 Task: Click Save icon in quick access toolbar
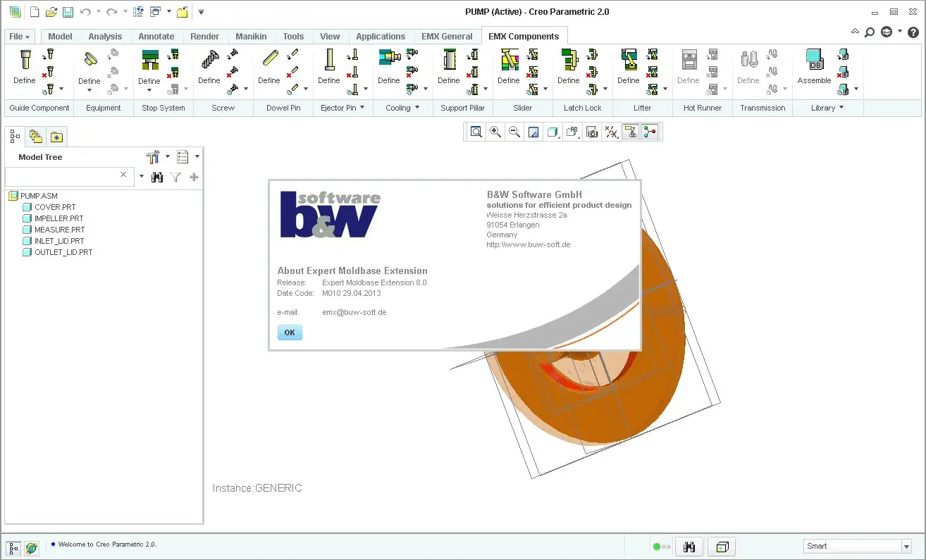(68, 12)
